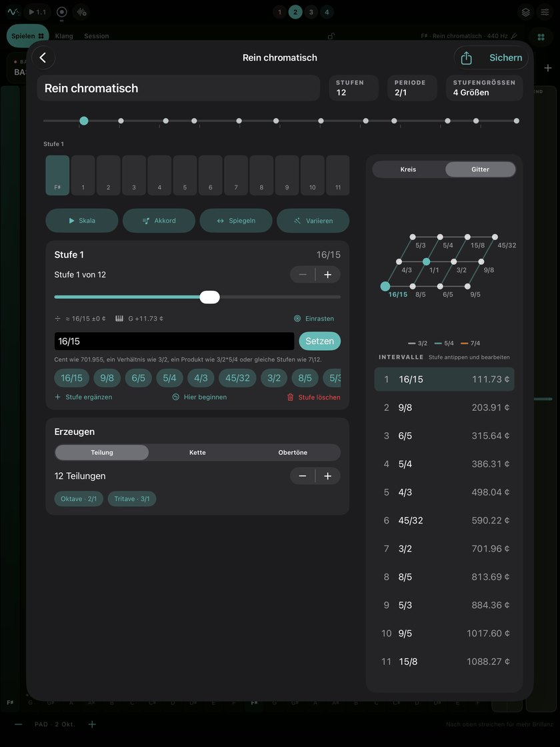Select key pad number 10
Image resolution: width=560 pixels, height=747 pixels.
[x=313, y=175]
